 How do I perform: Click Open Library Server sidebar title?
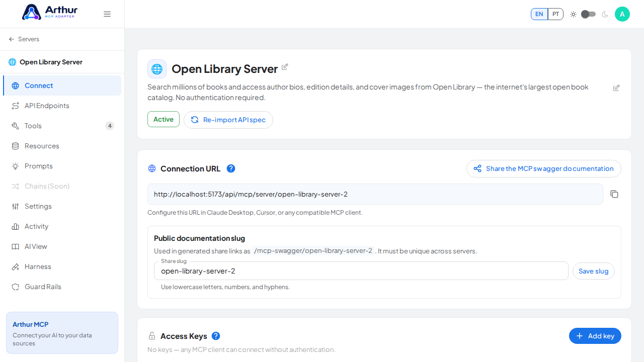pyautogui.click(x=51, y=62)
